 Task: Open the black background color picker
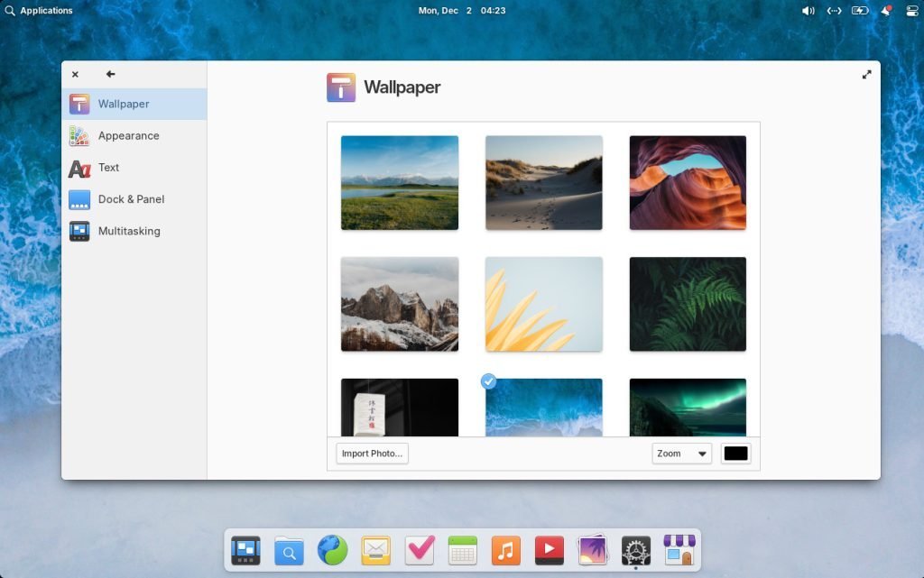point(735,454)
